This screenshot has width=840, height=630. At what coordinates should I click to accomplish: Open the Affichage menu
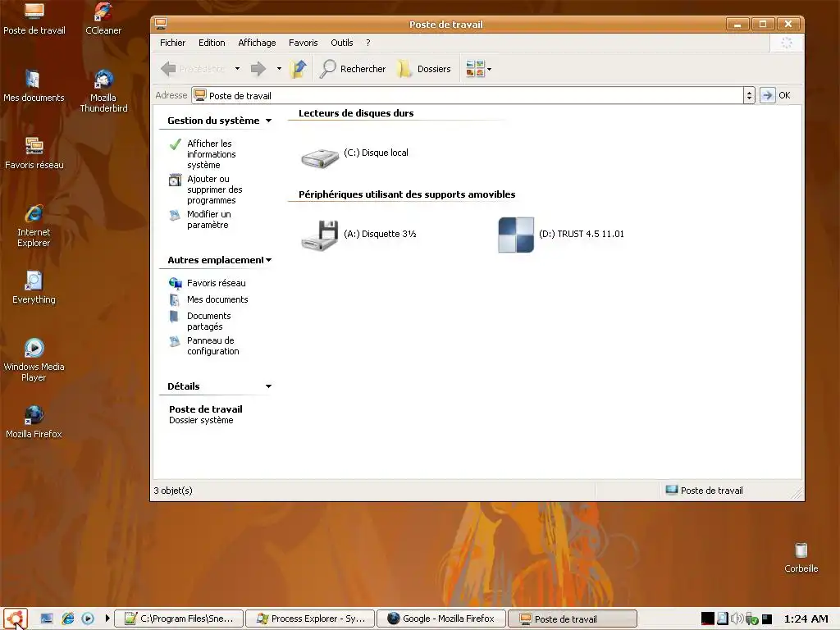point(257,43)
